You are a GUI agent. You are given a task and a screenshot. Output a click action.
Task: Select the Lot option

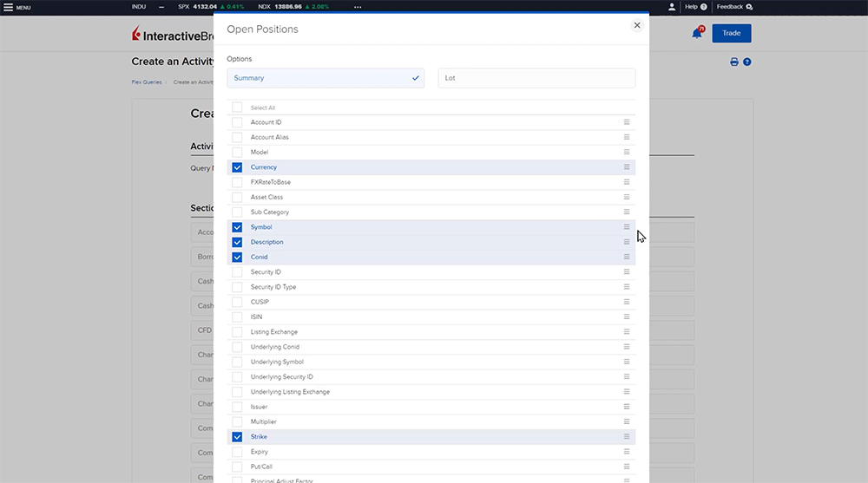point(536,78)
